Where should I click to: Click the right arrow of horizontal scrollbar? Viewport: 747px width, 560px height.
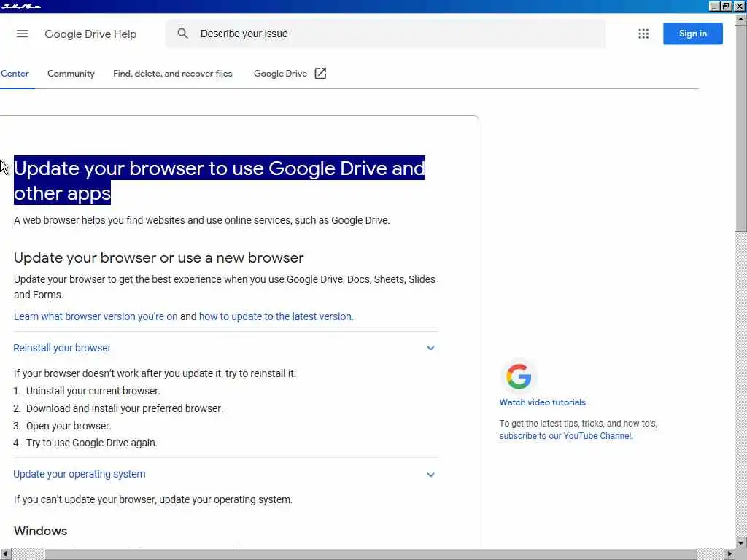729,554
